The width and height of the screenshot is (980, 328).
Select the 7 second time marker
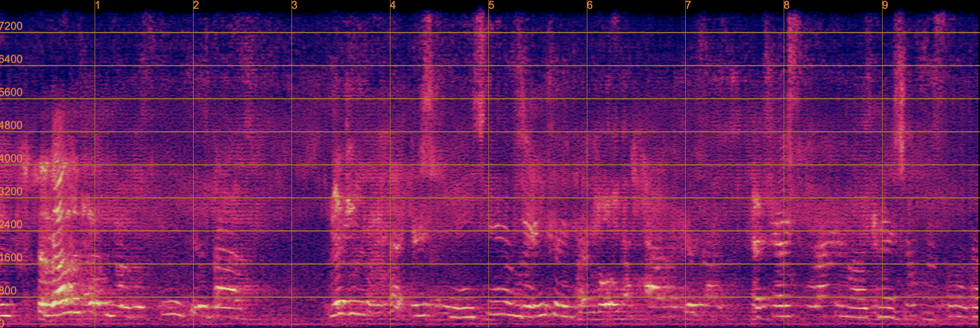689,5
